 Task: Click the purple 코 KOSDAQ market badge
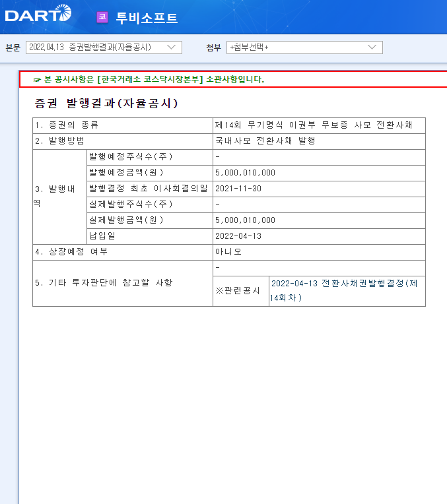[102, 17]
